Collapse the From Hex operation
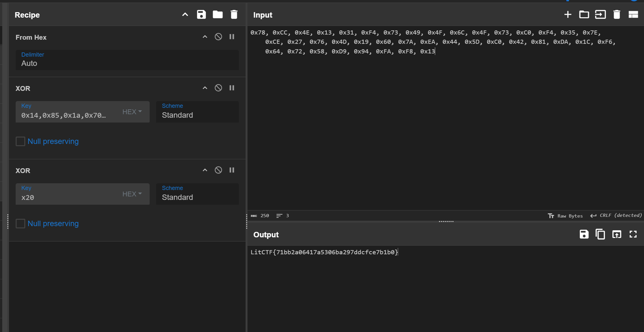The height and width of the screenshot is (332, 644). pos(205,37)
